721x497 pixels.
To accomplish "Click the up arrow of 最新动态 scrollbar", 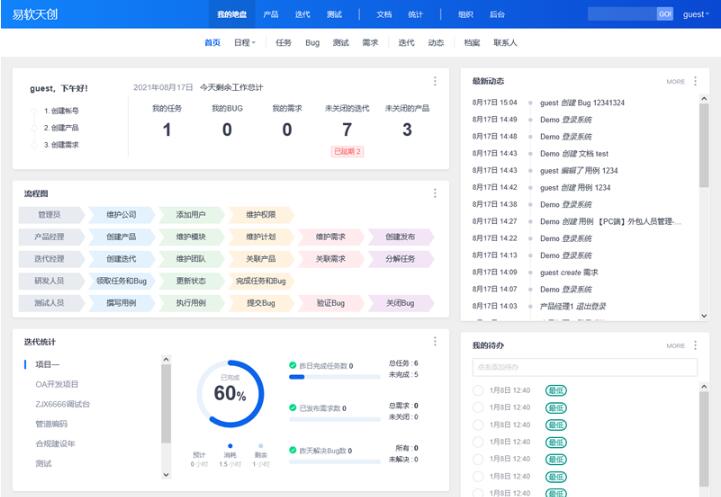I will click(x=704, y=98).
